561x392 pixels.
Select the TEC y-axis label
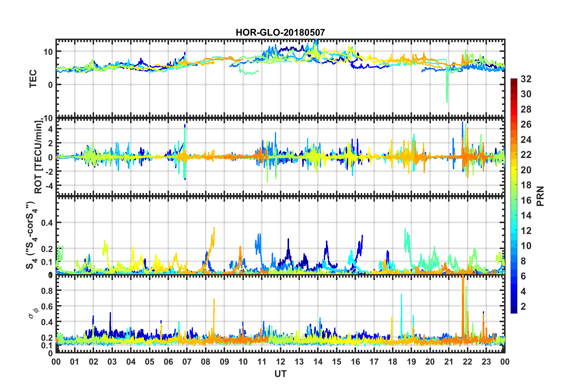[x=33, y=78]
